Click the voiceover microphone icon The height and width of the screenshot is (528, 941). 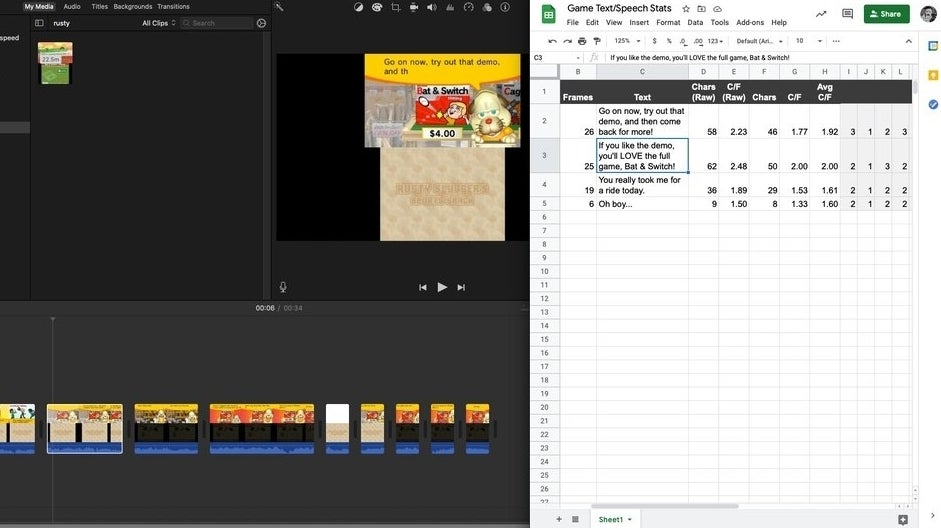click(283, 287)
